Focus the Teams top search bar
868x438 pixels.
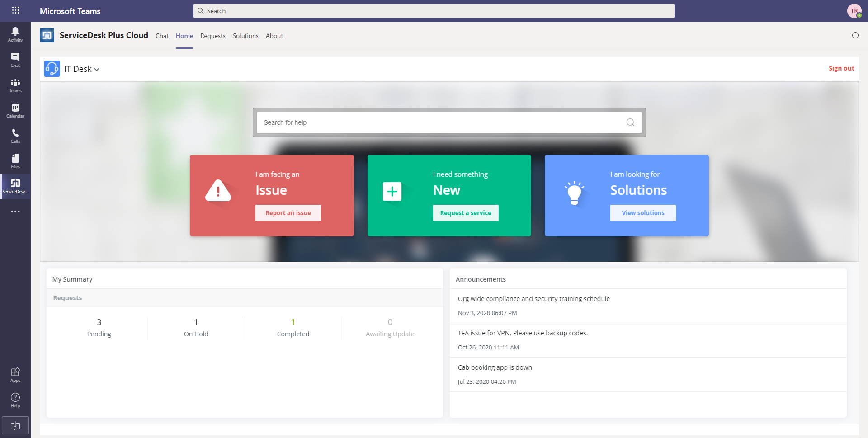coord(434,11)
